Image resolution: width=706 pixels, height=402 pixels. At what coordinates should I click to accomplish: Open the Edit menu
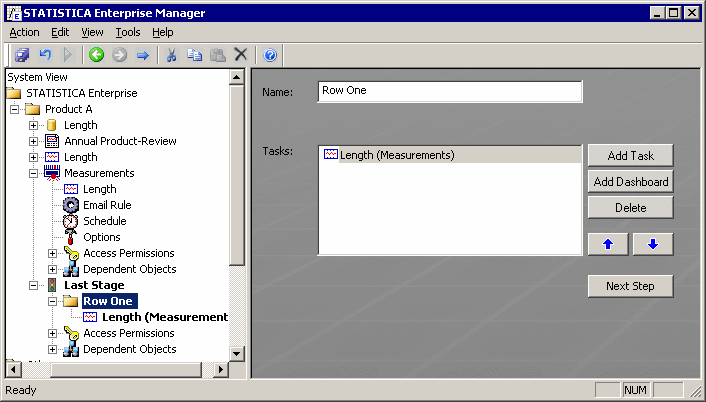(x=60, y=32)
